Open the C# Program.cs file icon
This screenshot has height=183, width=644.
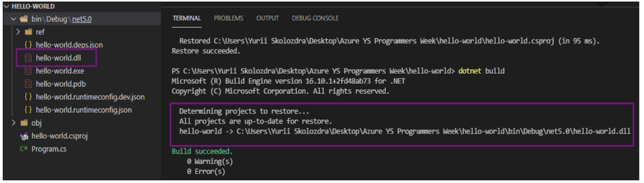24,149
